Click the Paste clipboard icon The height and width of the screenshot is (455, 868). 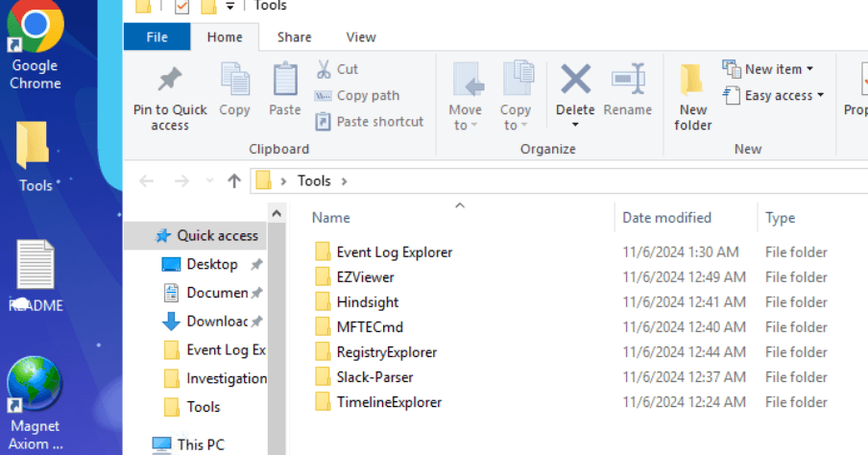point(285,81)
